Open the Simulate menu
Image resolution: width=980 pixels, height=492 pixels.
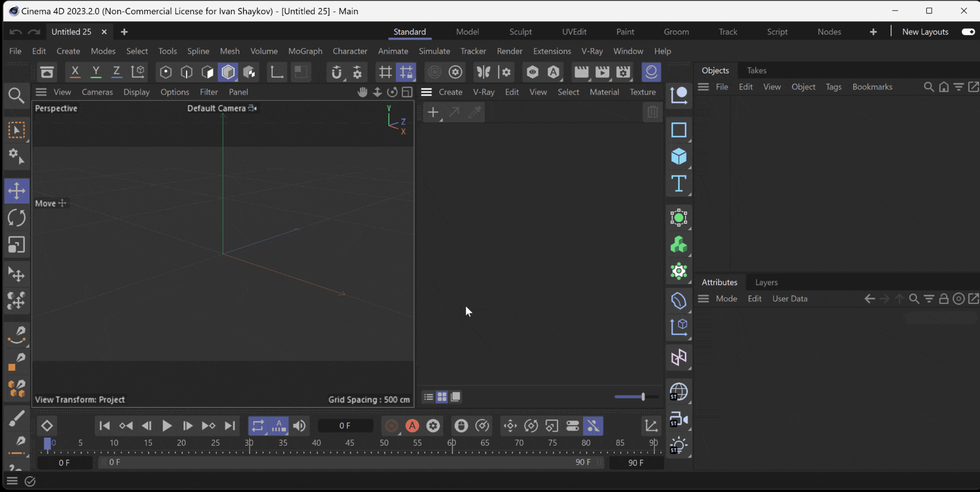click(434, 51)
